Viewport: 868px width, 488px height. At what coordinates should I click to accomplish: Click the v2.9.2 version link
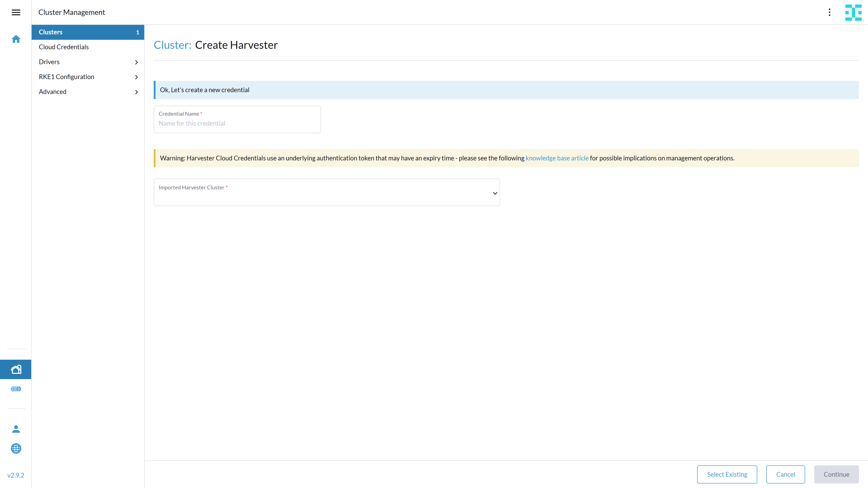click(16, 475)
